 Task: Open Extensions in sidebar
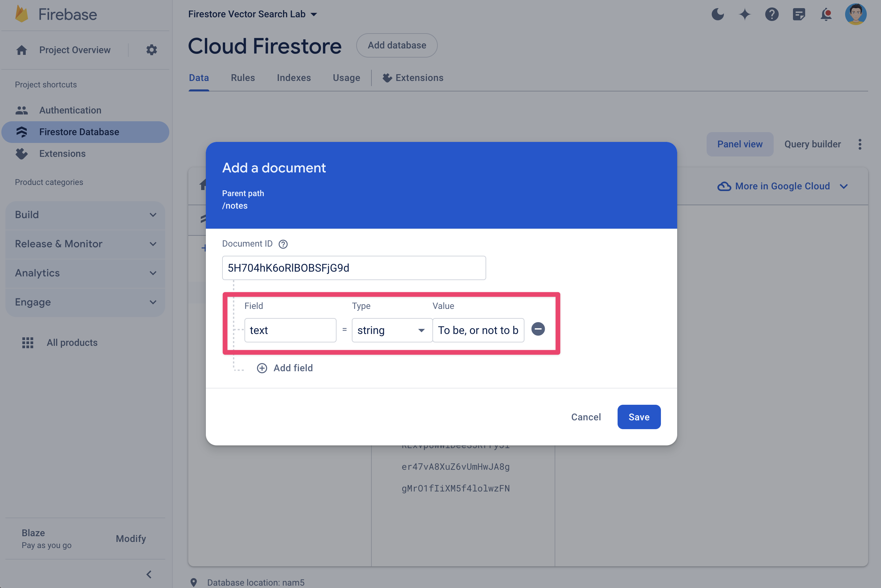click(62, 153)
